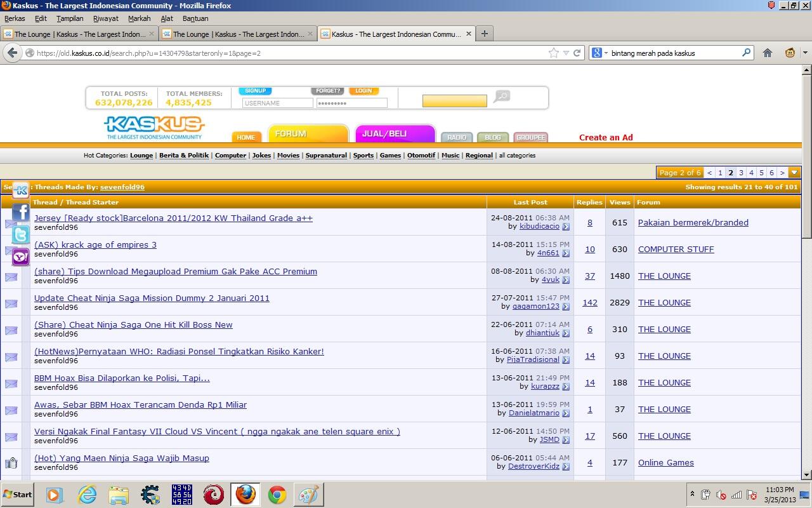Viewport: 812px width, 508px height.
Task: Open the Bantuan menu
Action: click(195, 18)
